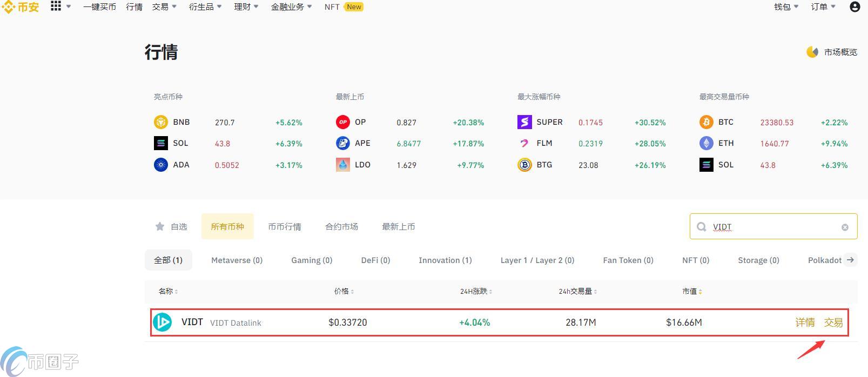Sort by 24h交易量 column arrows

595,292
